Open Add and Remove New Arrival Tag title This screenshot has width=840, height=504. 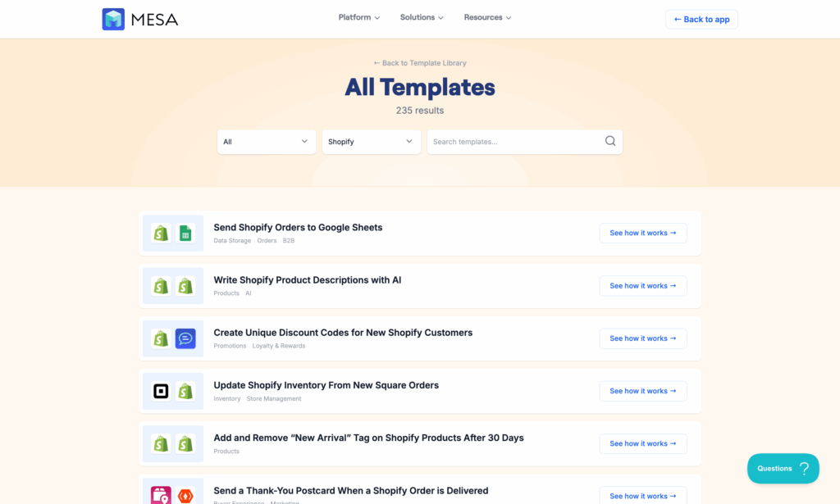[368, 438]
